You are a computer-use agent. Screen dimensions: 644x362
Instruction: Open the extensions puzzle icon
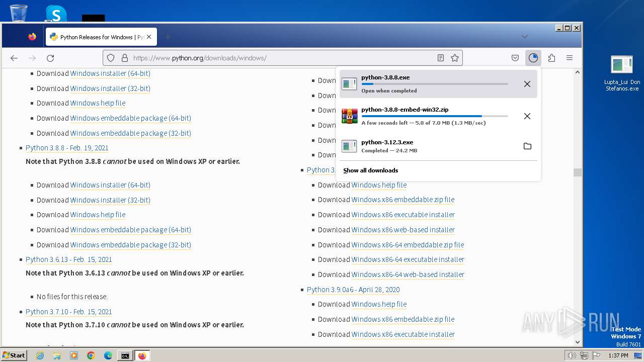tap(551, 58)
